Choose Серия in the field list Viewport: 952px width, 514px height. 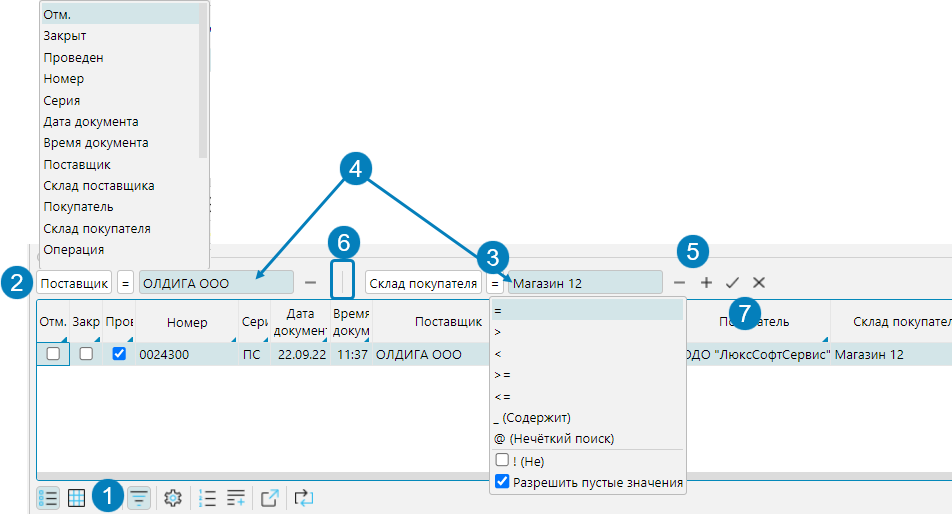tap(120, 101)
